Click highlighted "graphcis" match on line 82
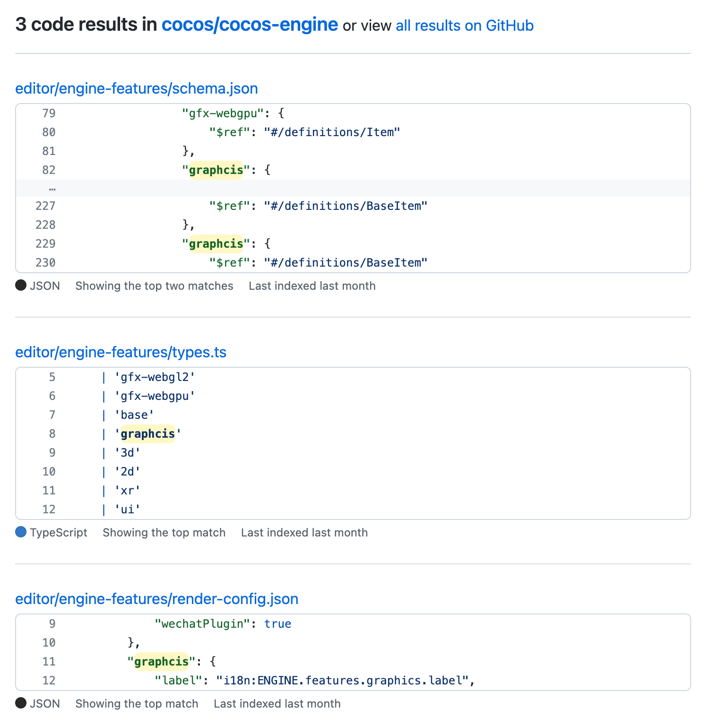Image resolution: width=728 pixels, height=726 pixels. point(216,170)
